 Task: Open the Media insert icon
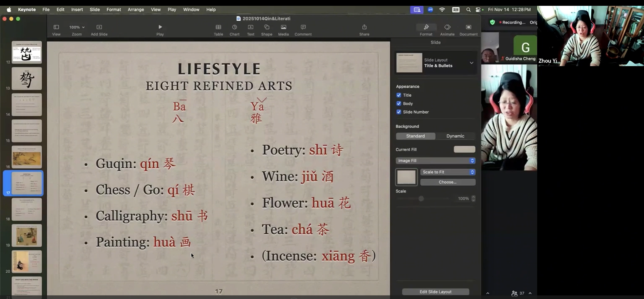(283, 27)
